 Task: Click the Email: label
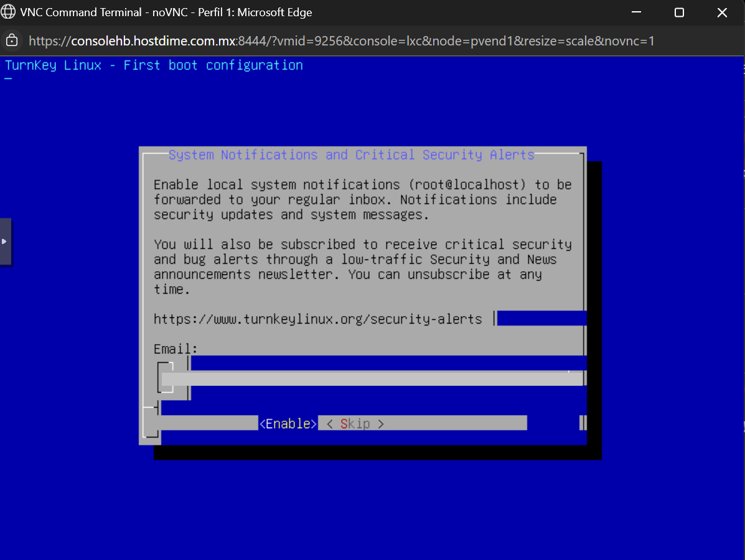[x=176, y=349]
